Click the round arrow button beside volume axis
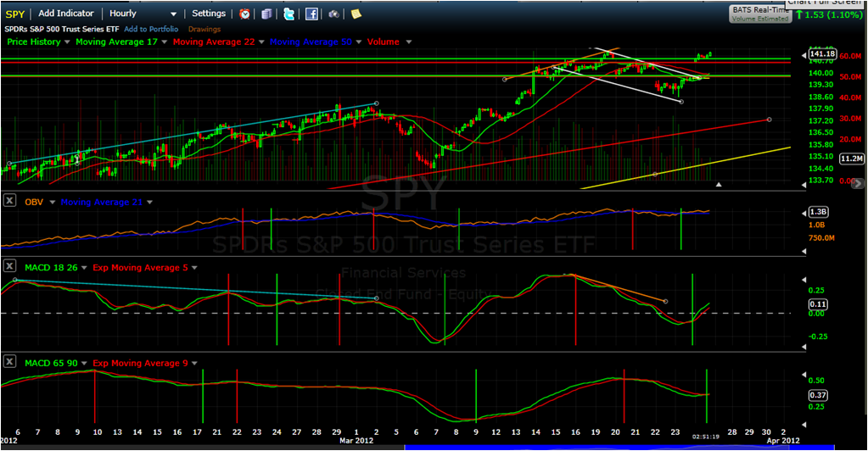The width and height of the screenshot is (868, 451). [858, 182]
